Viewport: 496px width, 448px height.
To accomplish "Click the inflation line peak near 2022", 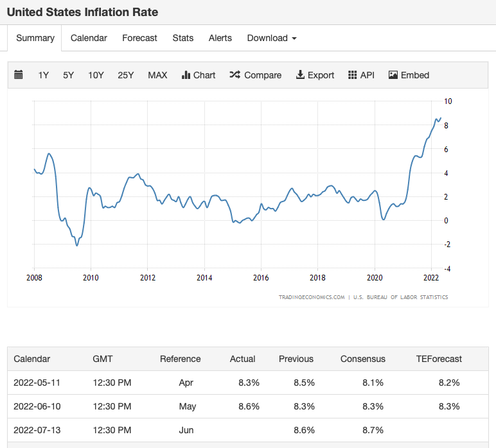I will click(x=440, y=118).
